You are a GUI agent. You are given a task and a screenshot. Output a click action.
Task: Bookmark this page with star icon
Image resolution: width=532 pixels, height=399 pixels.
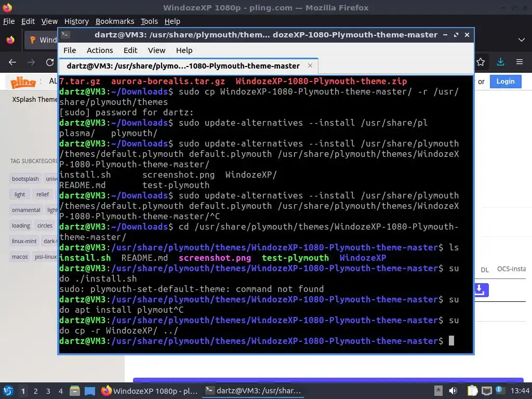pyautogui.click(x=481, y=62)
